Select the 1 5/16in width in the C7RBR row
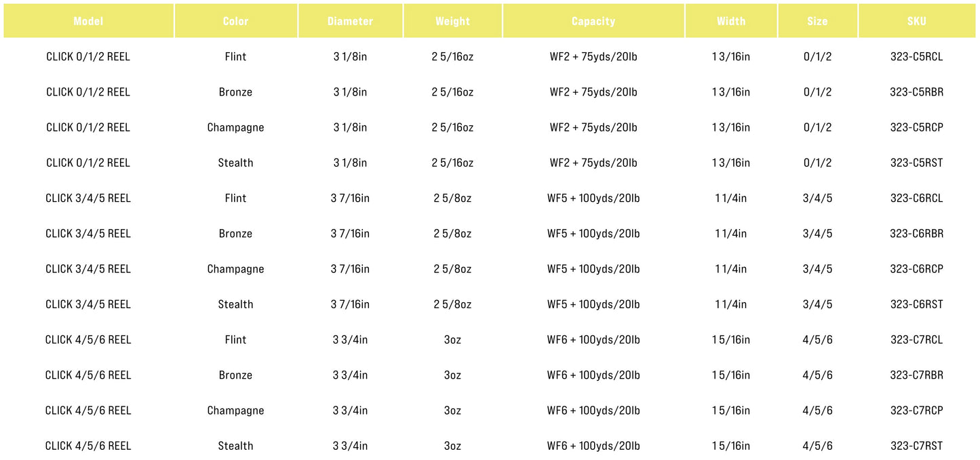 [731, 375]
